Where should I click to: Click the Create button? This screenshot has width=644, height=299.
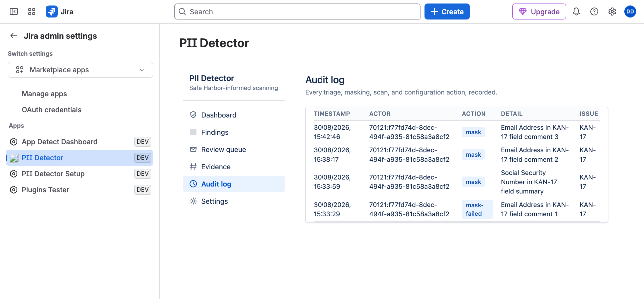(447, 12)
